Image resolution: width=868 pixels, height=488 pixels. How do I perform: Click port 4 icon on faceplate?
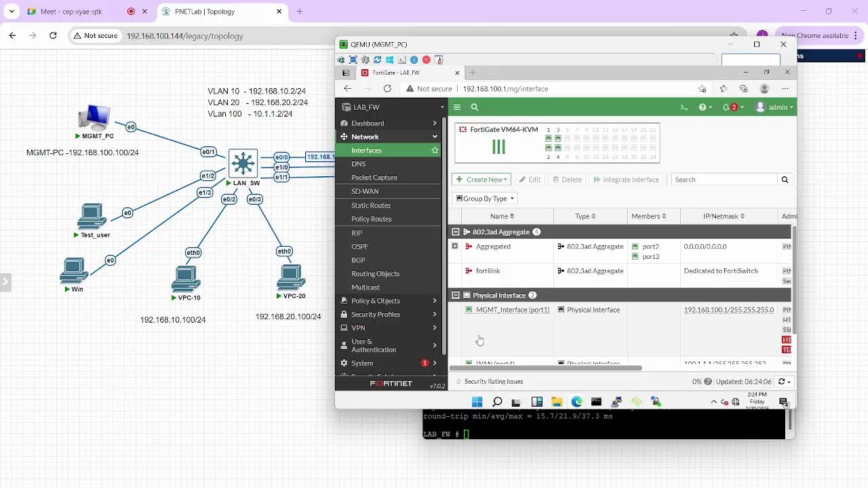point(558,148)
